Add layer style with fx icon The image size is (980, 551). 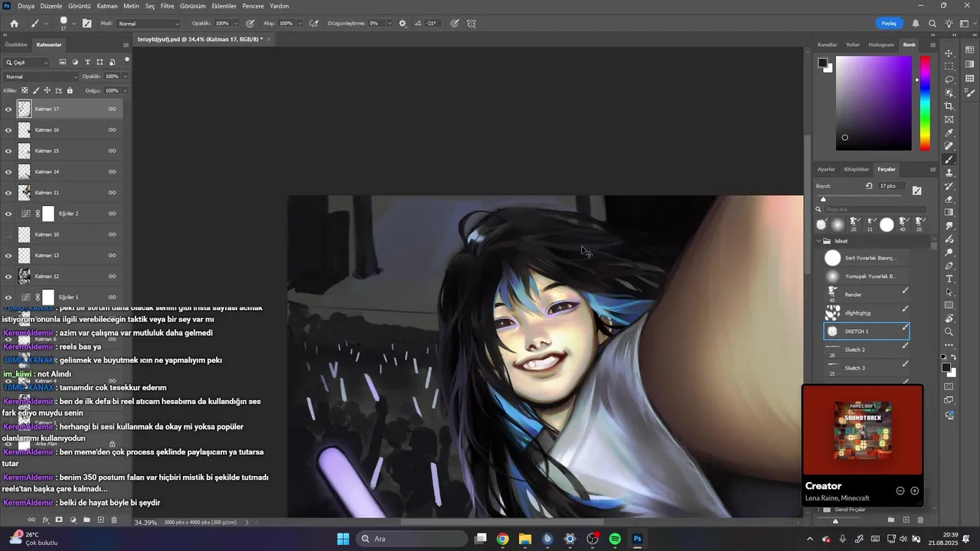click(x=45, y=520)
